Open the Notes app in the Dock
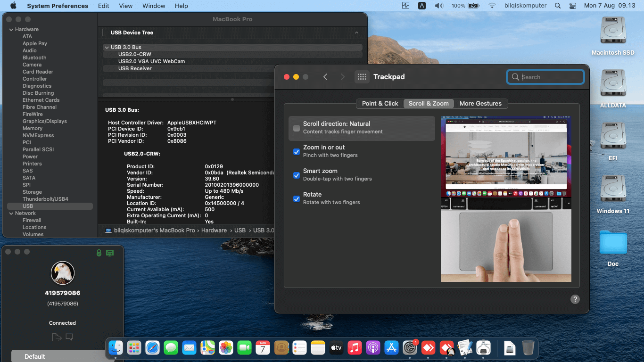 (x=318, y=348)
